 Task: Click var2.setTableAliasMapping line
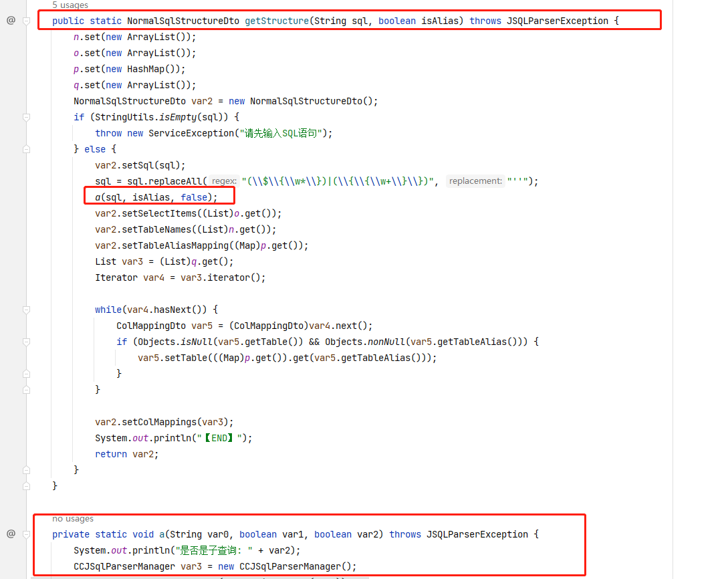[201, 245]
